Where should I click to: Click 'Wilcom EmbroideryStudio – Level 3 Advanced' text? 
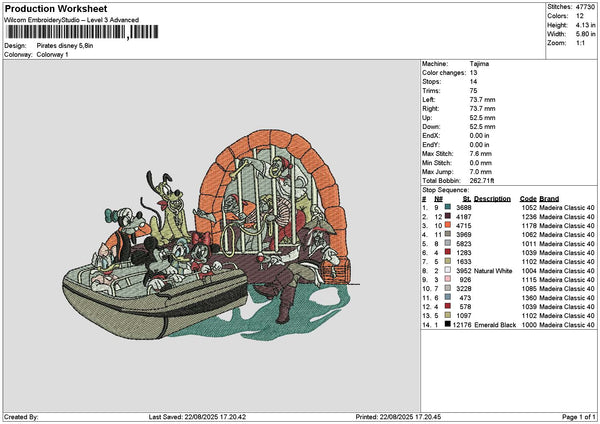pyautogui.click(x=72, y=20)
